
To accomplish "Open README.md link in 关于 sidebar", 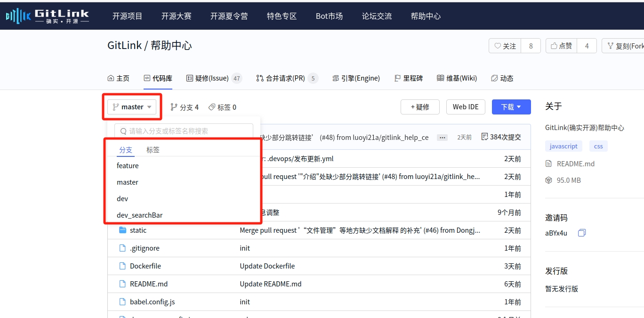I will tap(576, 164).
